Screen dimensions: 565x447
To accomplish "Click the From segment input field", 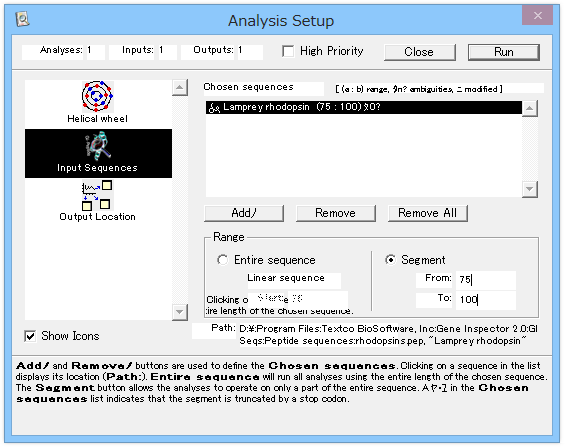I will [x=486, y=280].
